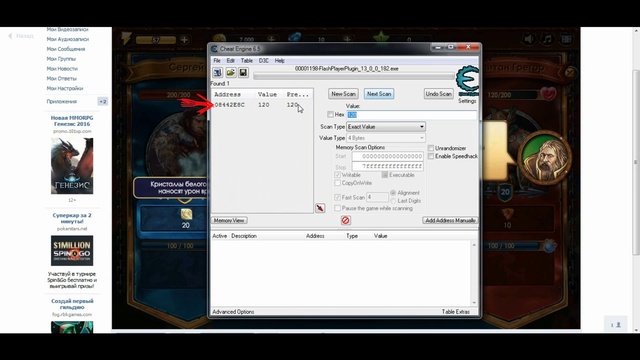Image resolution: width=640 pixels, height=360 pixels.
Task: Enable the Unrandomizer checkbox
Action: tap(431, 148)
